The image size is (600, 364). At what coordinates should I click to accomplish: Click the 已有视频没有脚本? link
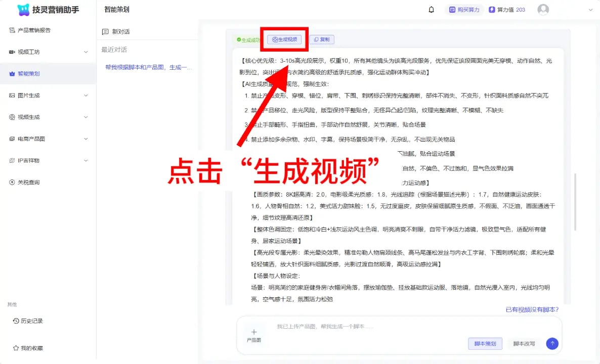[532, 310]
